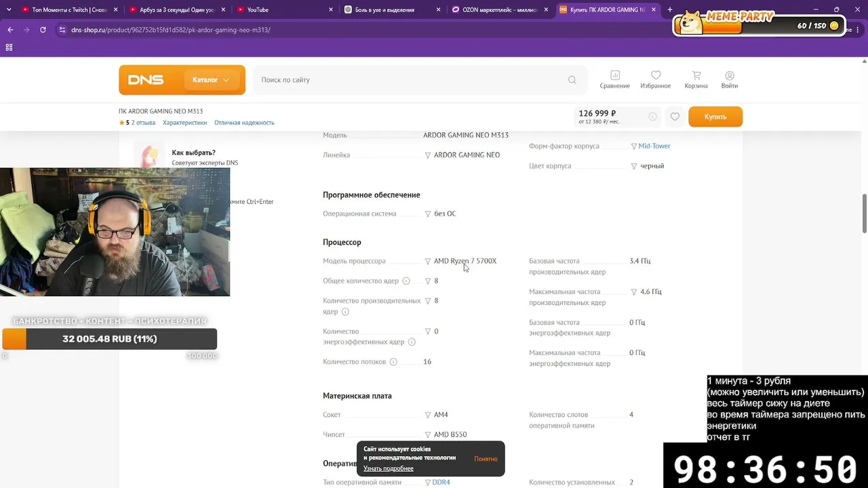Open Chrome apps grid icon
The width and height of the screenshot is (868, 488).
coord(9,47)
